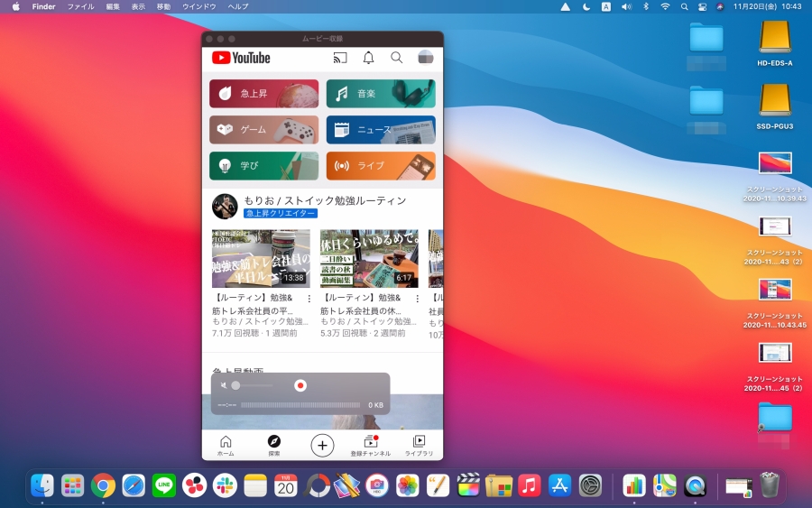Open Launchpad from the Dock
812x508 pixels.
point(72,485)
